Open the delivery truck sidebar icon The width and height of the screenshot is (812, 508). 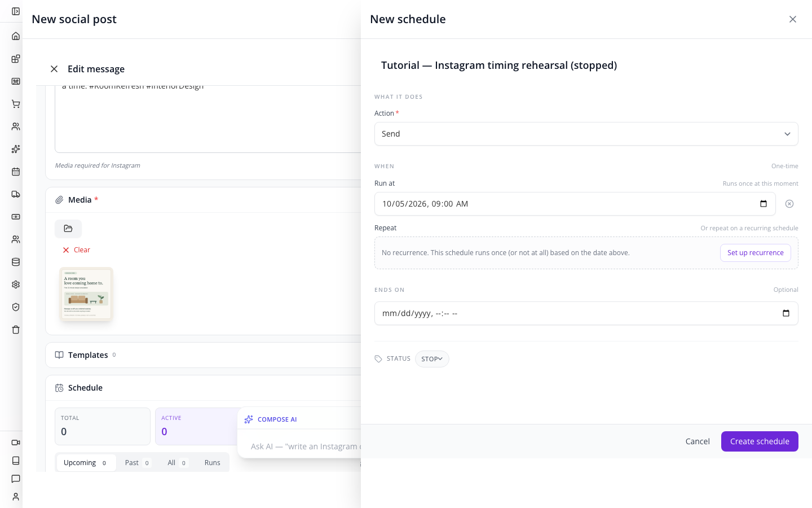point(16,194)
